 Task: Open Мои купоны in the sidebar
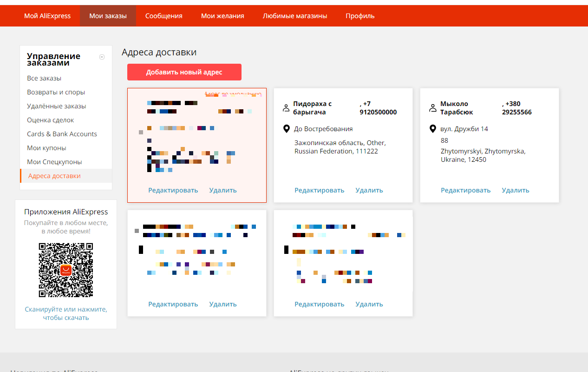(x=46, y=148)
